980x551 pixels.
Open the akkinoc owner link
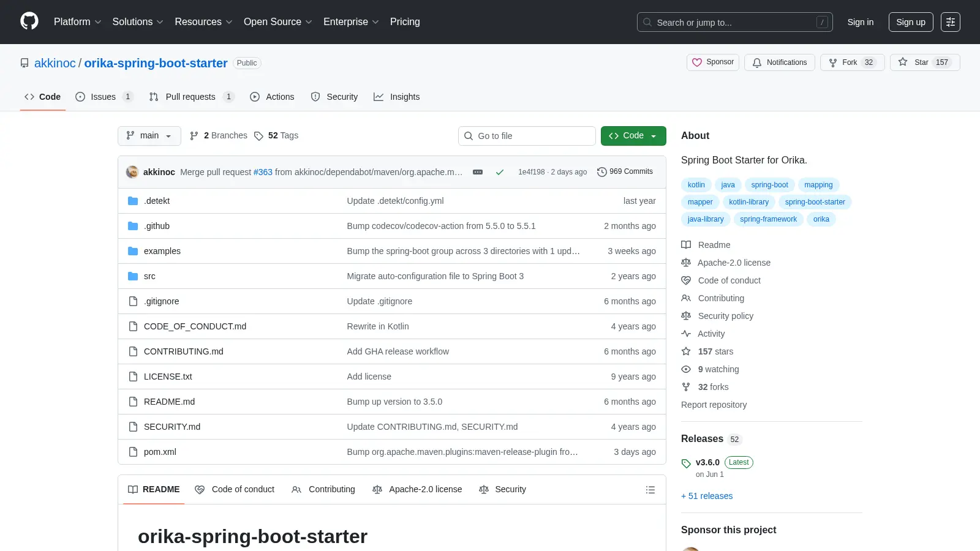click(x=55, y=63)
